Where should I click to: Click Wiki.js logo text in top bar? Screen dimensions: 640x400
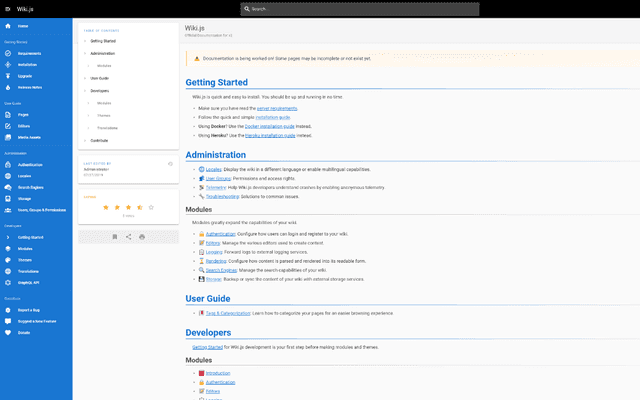[x=25, y=9]
